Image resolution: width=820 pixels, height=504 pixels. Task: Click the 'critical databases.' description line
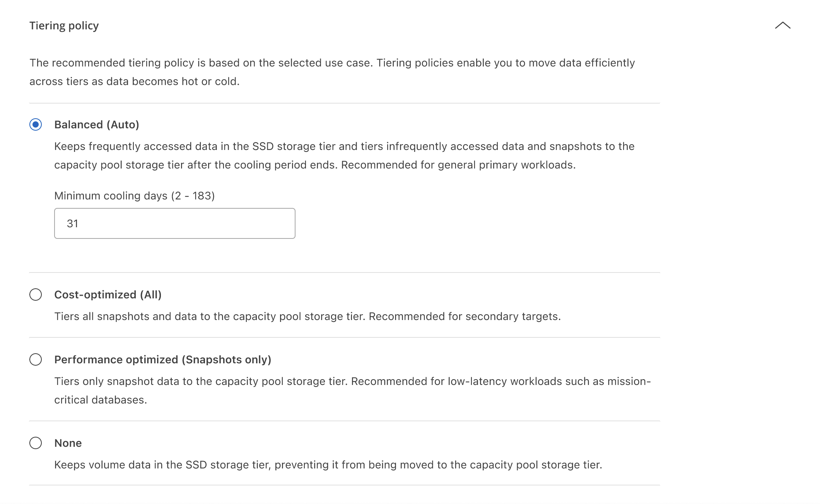(101, 400)
